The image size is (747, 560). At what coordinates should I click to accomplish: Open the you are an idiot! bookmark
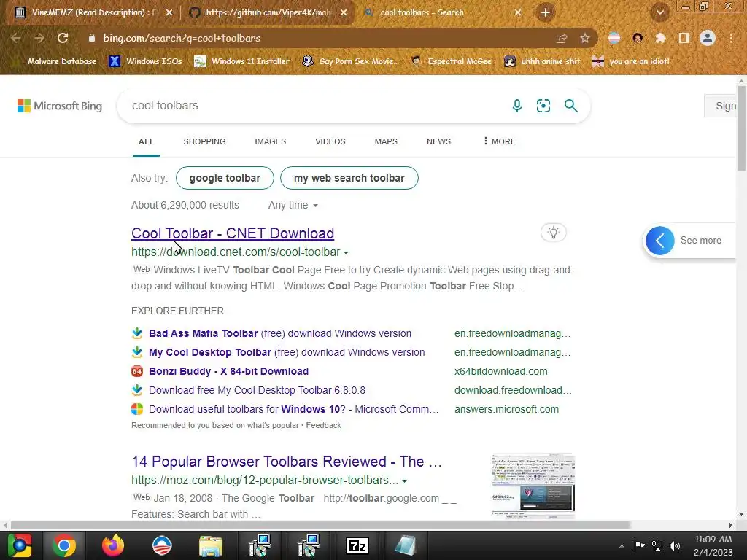tap(630, 61)
